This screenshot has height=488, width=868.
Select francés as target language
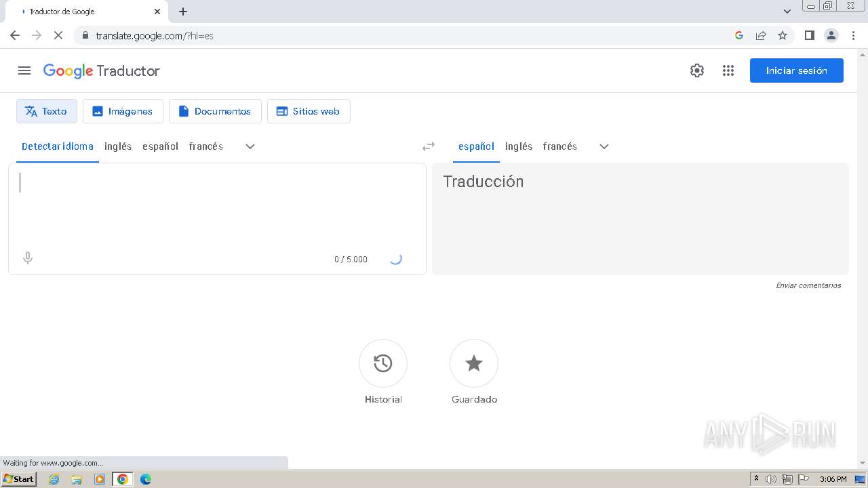(560, 146)
